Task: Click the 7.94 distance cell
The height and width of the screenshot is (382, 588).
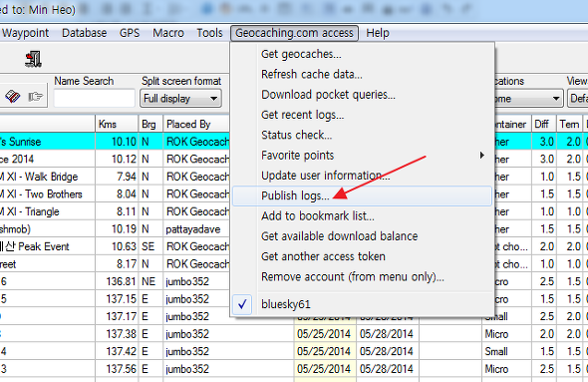Action: pos(117,177)
